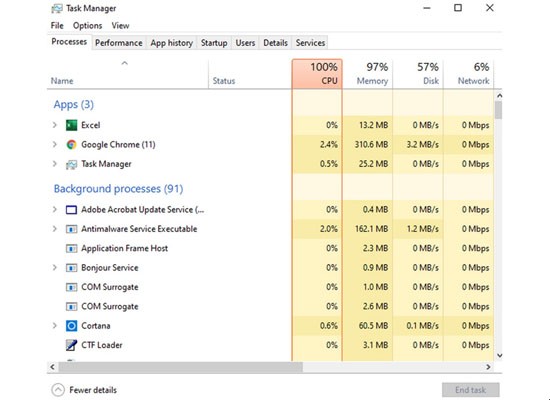Click the Cortana icon
Image resolution: width=550 pixels, height=400 pixels.
tap(71, 326)
